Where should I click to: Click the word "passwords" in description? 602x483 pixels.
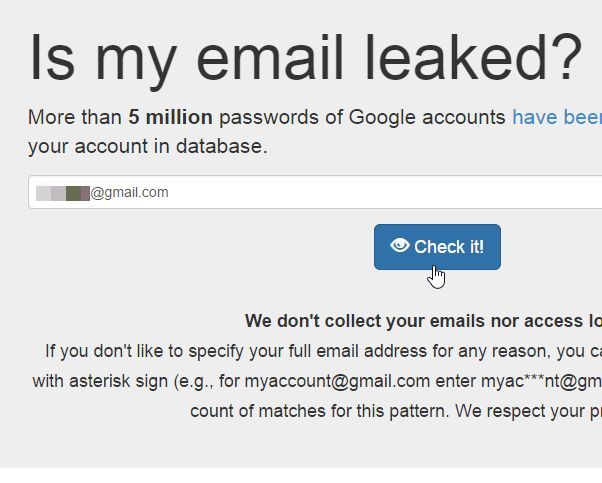click(x=269, y=118)
